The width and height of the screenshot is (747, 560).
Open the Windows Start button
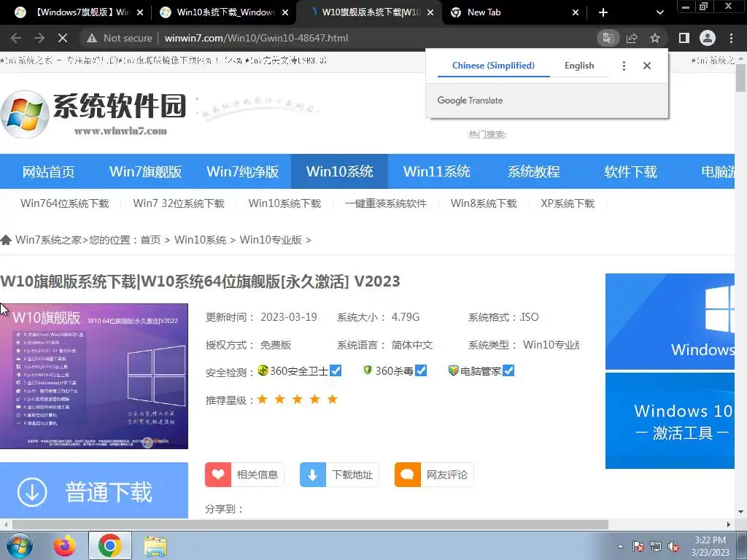click(20, 546)
